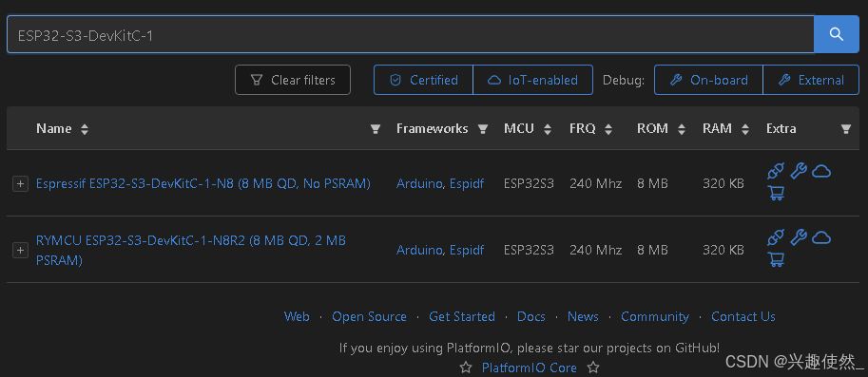The image size is (868, 377).
Task: Open RYMCU ESP32-S3-DevKitC-1-N8R2 board link
Action: [x=191, y=250]
